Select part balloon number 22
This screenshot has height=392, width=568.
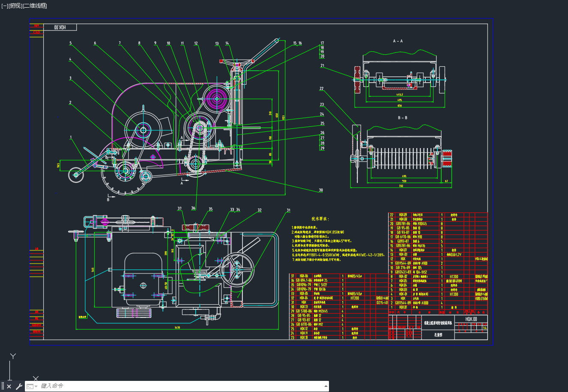pyautogui.click(x=321, y=89)
